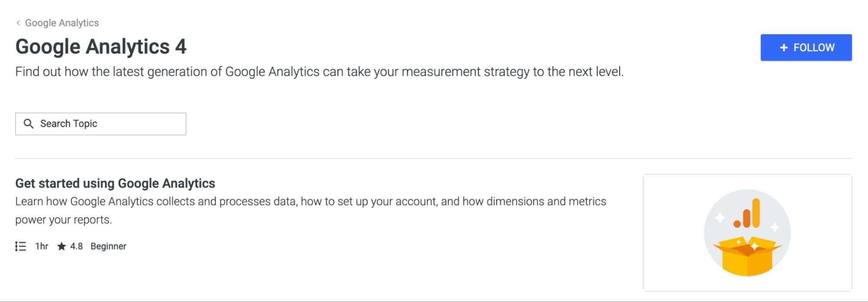Image resolution: width=868 pixels, height=302 pixels.
Task: Click the blue FOLLOW button
Action: pyautogui.click(x=806, y=47)
